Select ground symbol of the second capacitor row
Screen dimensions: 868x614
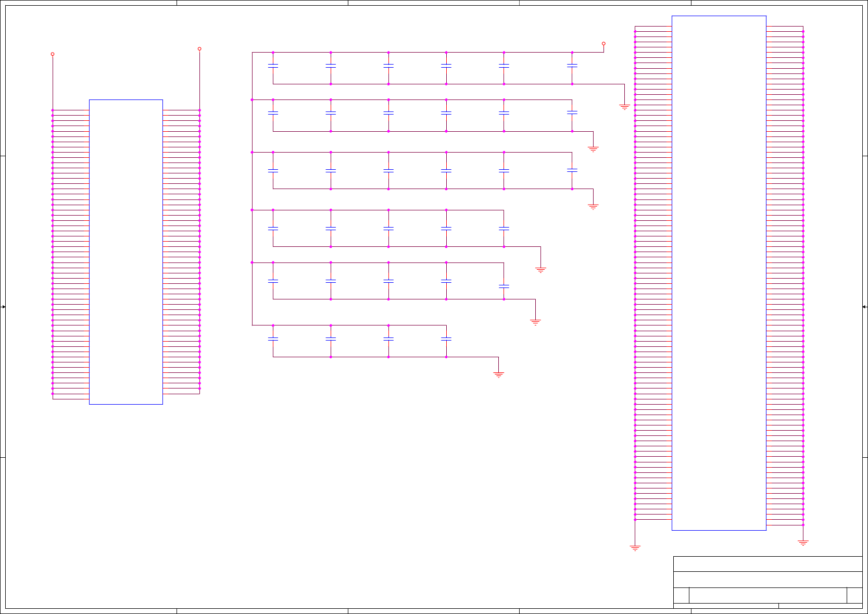[x=593, y=149]
